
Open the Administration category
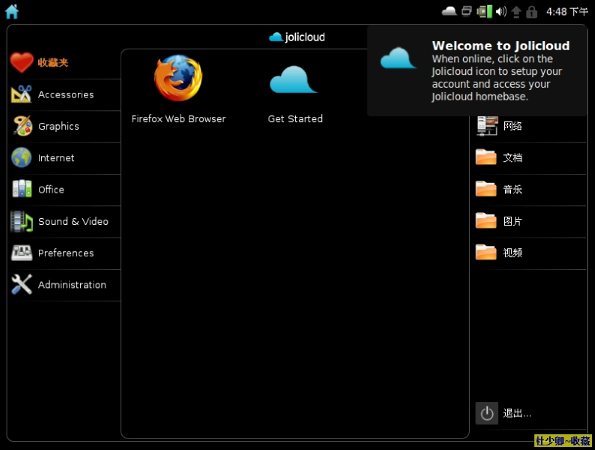[x=64, y=285]
